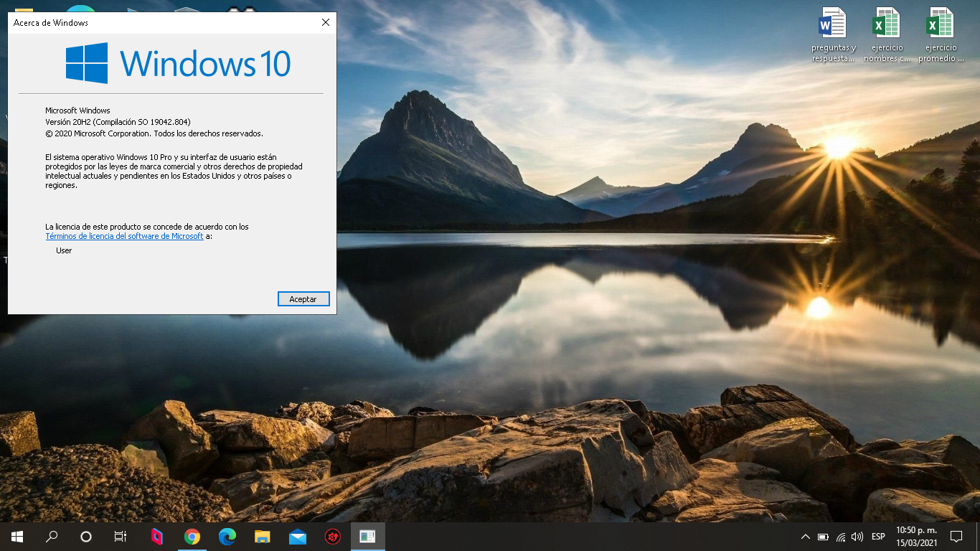Viewport: 980px width, 551px height.
Task: Open Cortana circle icon on taskbar
Action: click(x=86, y=537)
